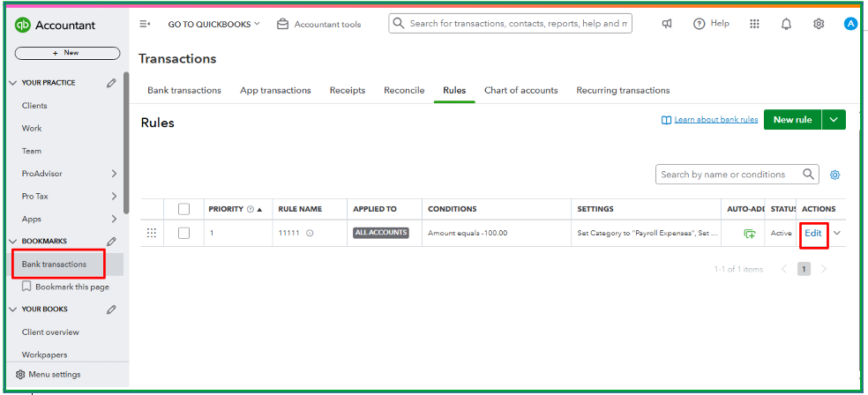Click the Priority column help icon
Image resolution: width=868 pixels, height=395 pixels.
pyautogui.click(x=251, y=209)
